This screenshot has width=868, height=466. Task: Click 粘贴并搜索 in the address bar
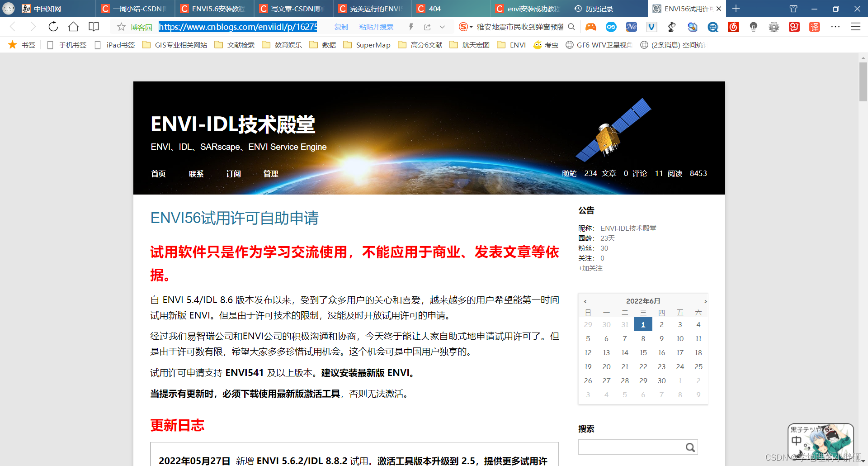tap(376, 27)
